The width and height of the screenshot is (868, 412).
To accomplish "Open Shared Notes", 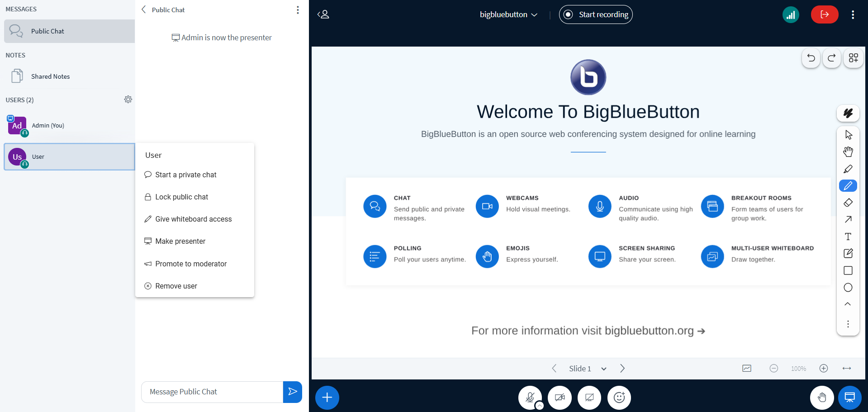I will click(x=69, y=76).
